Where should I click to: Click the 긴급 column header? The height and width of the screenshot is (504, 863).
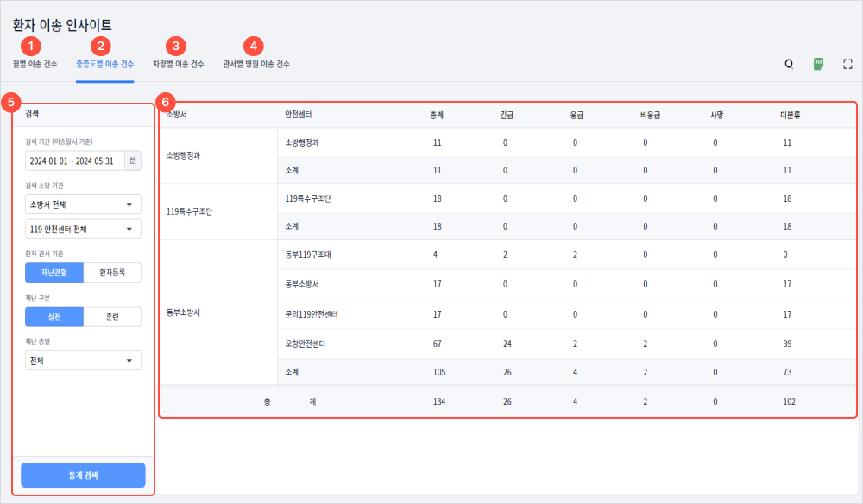[x=506, y=115]
